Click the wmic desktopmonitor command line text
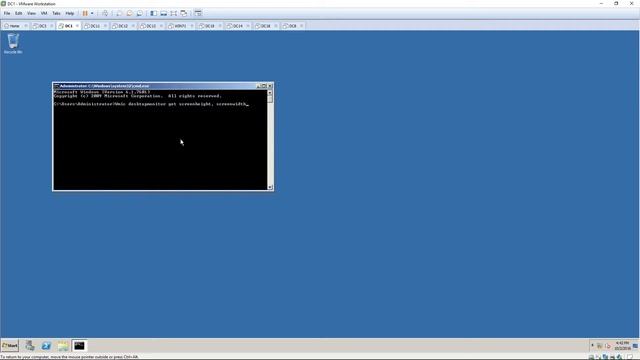640x360 pixels. click(151, 104)
